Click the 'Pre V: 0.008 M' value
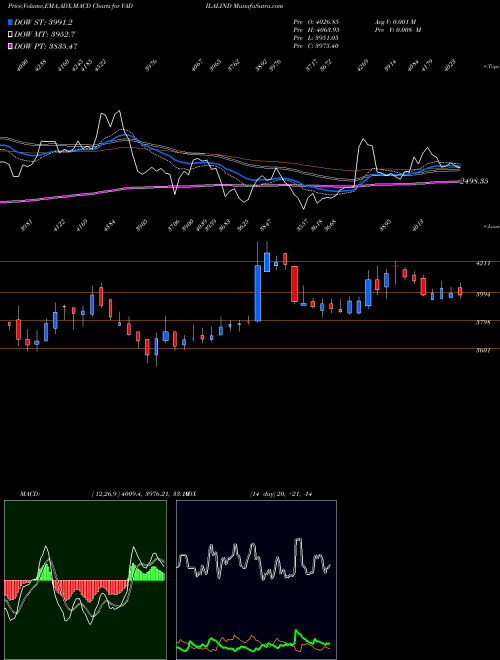The image size is (500, 660). point(397,30)
